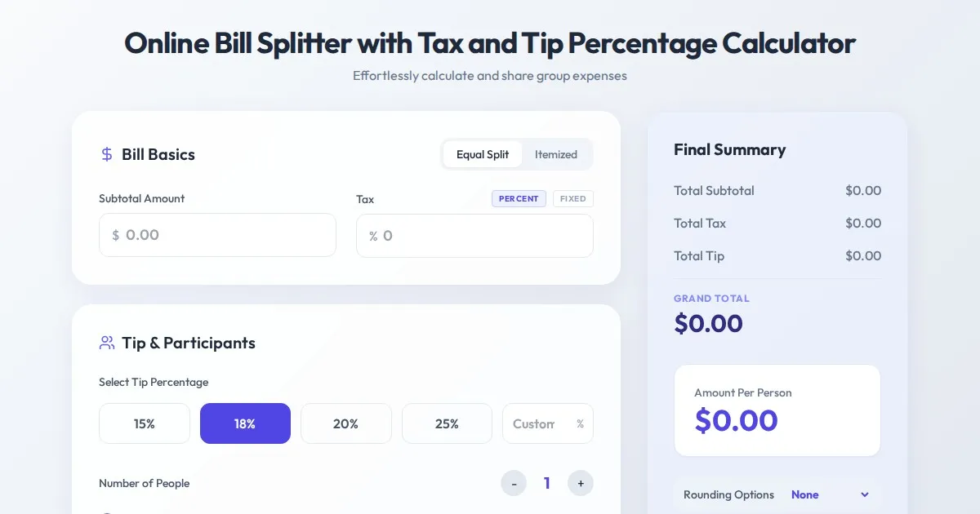Set tax type to Fixed

click(572, 198)
